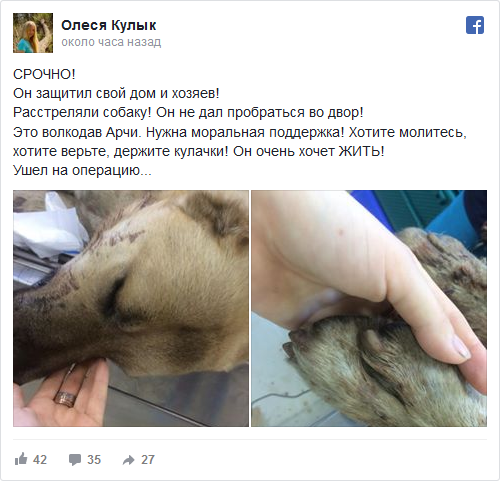Click the timestamp около часа назад

(111, 42)
